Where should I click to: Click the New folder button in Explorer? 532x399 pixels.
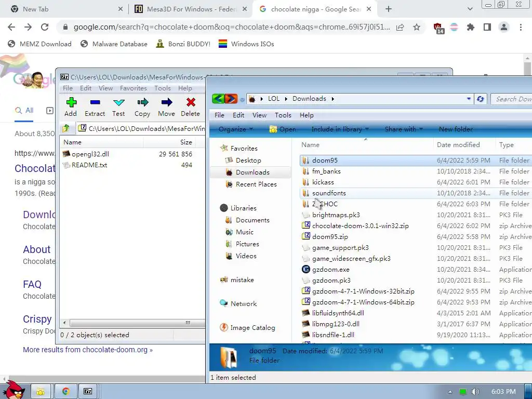coord(456,129)
